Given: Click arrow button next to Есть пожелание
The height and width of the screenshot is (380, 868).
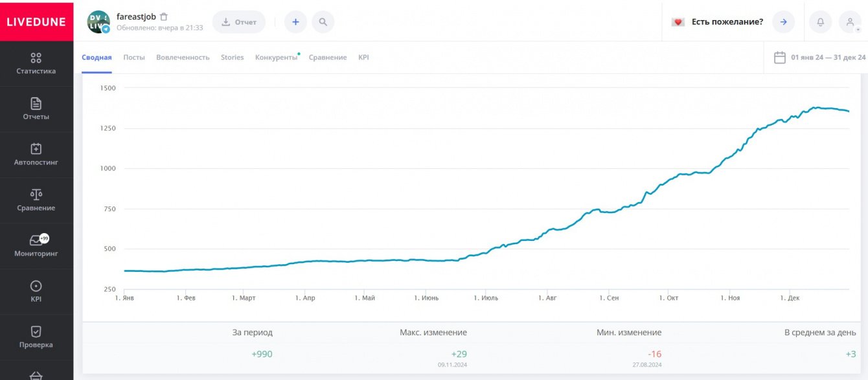Looking at the screenshot, I should (783, 22).
